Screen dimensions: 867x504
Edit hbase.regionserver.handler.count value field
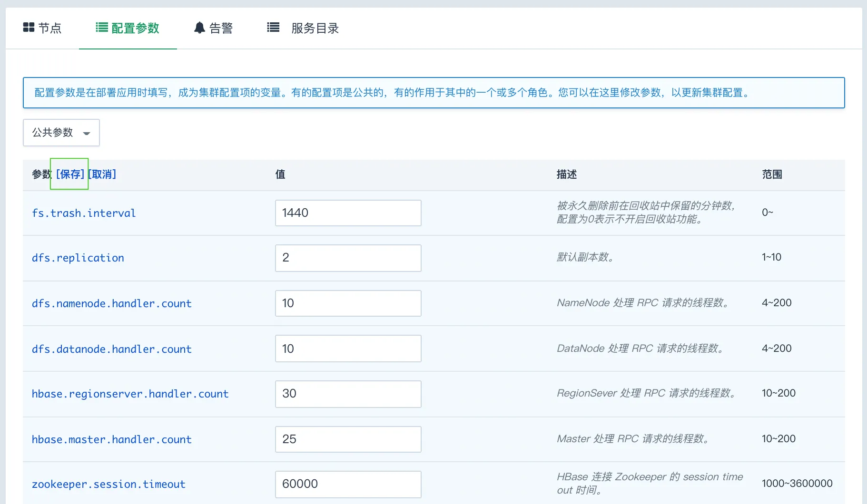348,394
